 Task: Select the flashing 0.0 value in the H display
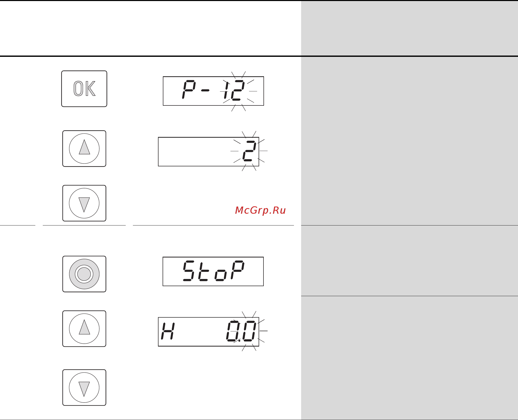pyautogui.click(x=241, y=331)
